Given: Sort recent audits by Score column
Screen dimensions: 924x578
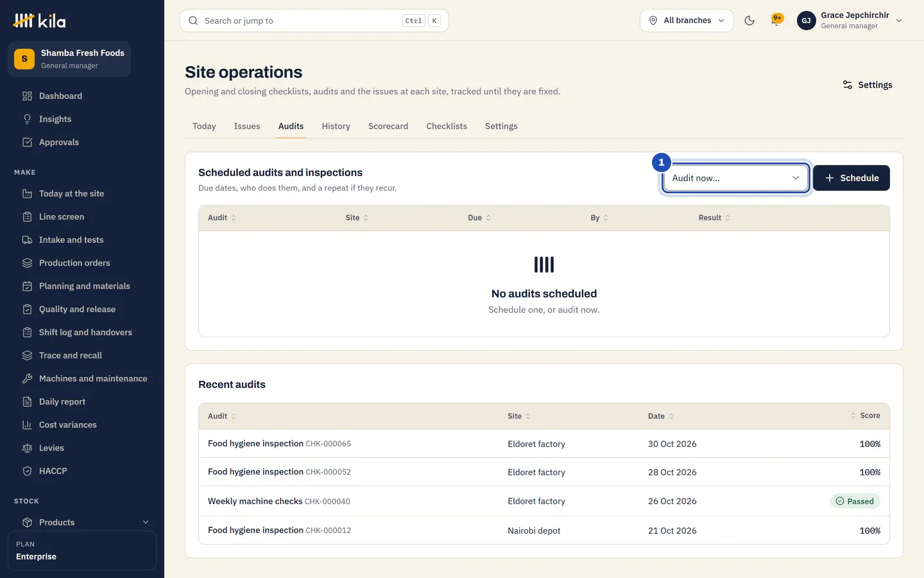Looking at the screenshot, I should point(865,416).
